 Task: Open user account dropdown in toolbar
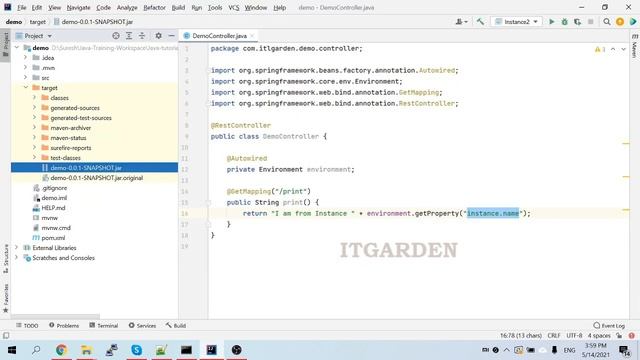click(461, 22)
